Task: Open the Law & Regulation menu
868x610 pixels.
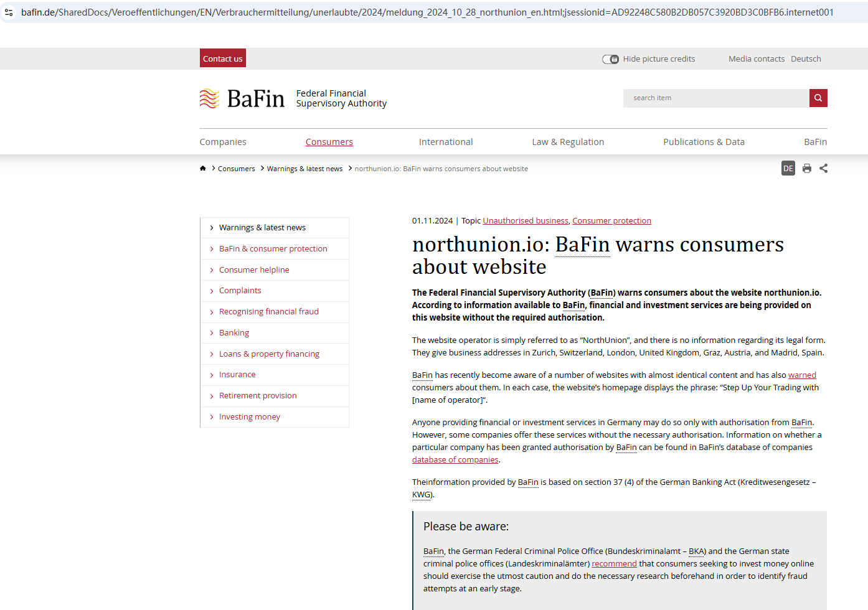Action: (568, 142)
